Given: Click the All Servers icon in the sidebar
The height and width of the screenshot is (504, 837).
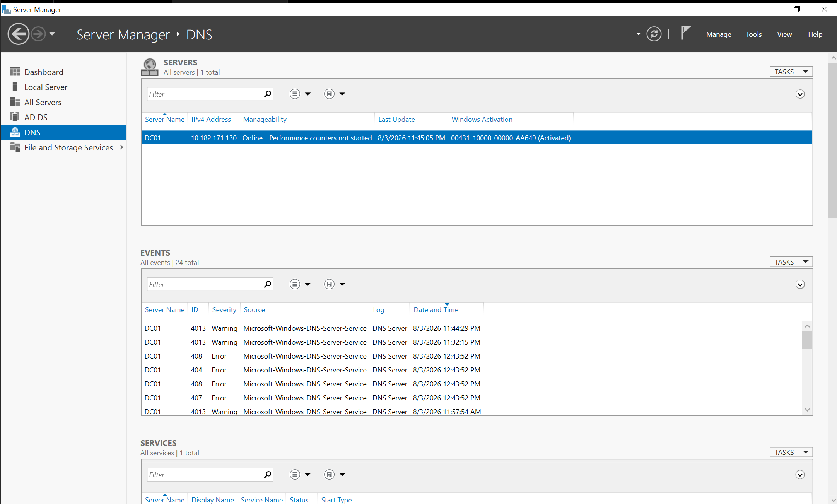Looking at the screenshot, I should tap(15, 102).
